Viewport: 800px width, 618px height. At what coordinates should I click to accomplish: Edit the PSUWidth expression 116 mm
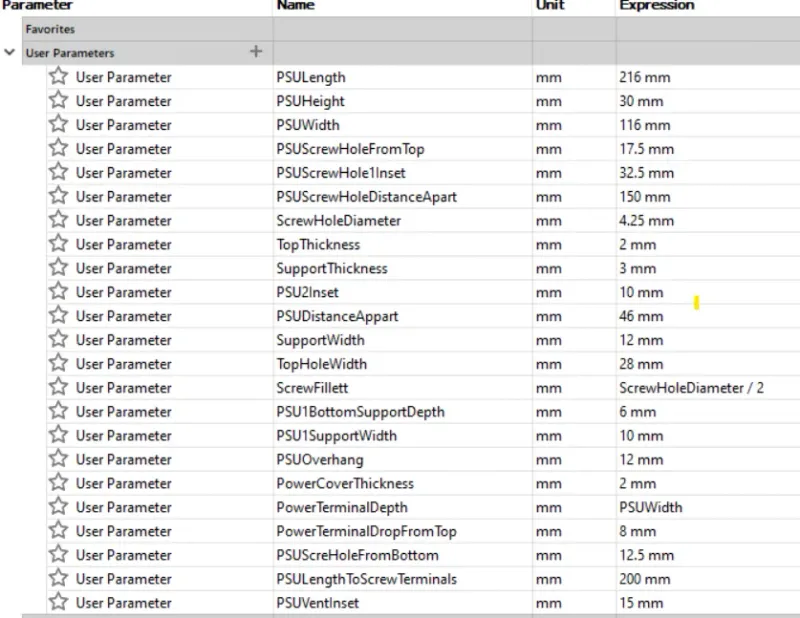pyautogui.click(x=644, y=125)
